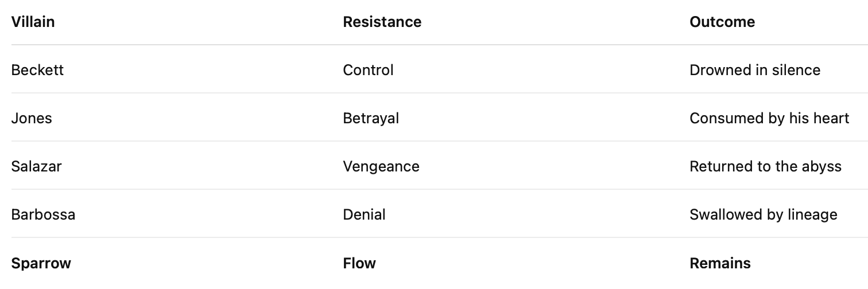Click the Villain column header
868x289 pixels.
tap(33, 22)
